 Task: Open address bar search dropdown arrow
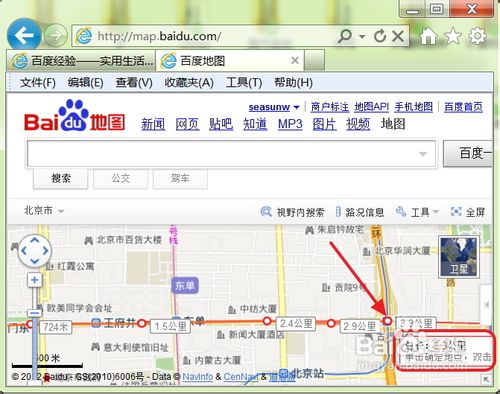click(x=362, y=36)
